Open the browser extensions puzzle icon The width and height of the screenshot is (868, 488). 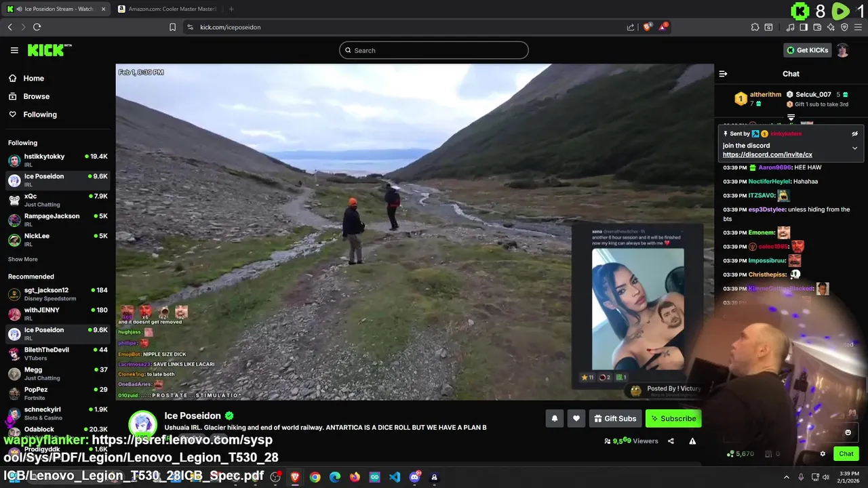[755, 27]
